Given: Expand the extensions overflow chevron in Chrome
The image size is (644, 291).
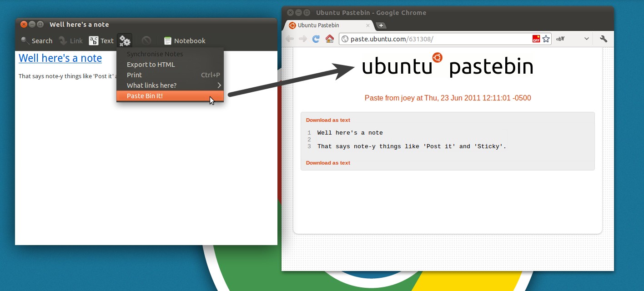Looking at the screenshot, I should click(587, 39).
